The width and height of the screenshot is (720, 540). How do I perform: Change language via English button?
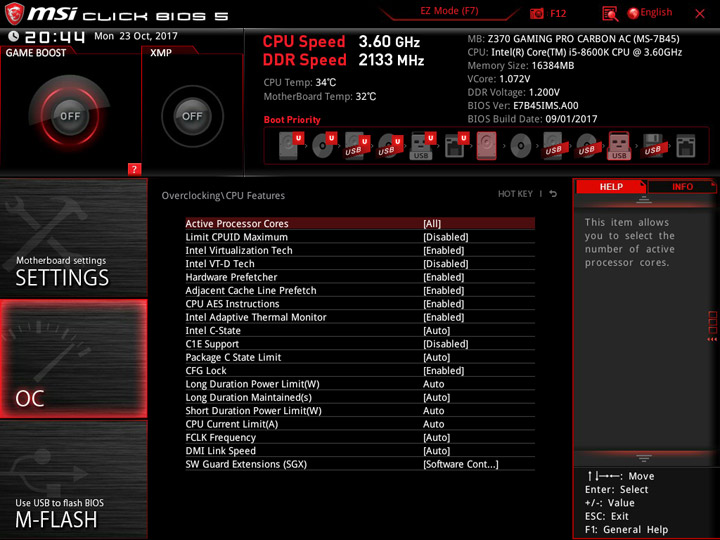tap(656, 12)
